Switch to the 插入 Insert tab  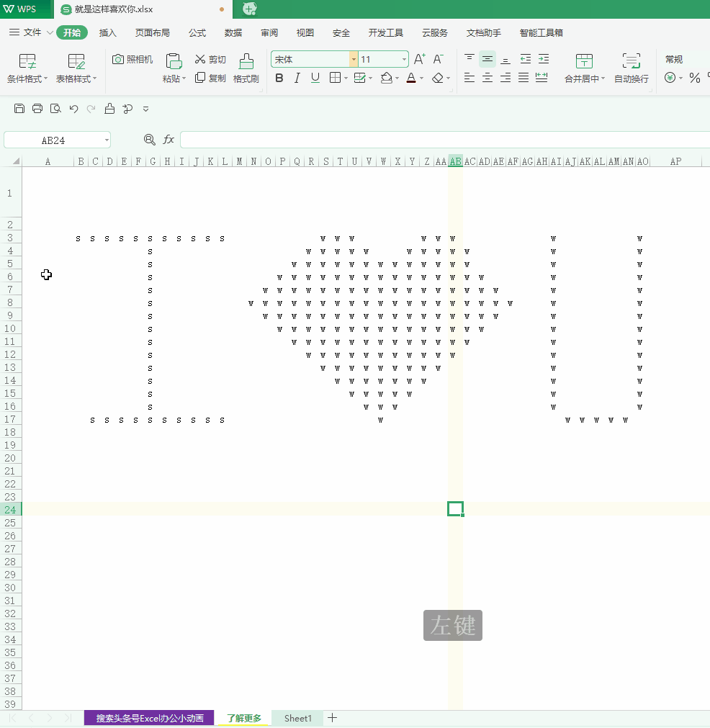108,32
